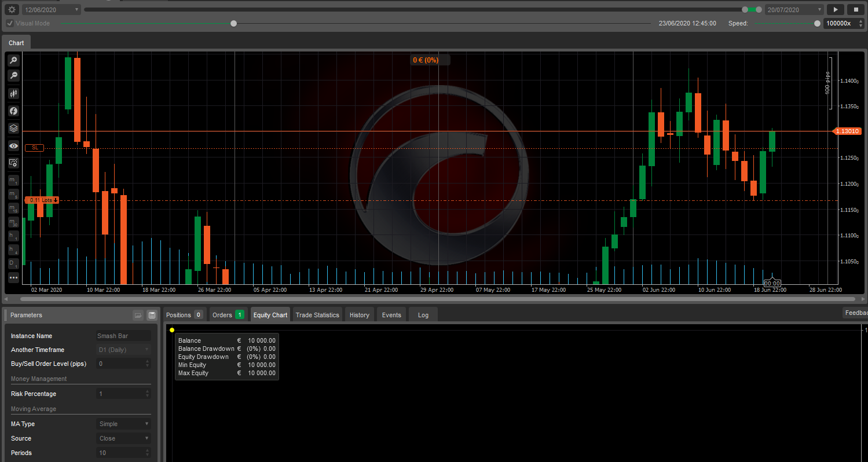Adjust Buy/Sell Order Level stepper arrows

[x=147, y=364]
